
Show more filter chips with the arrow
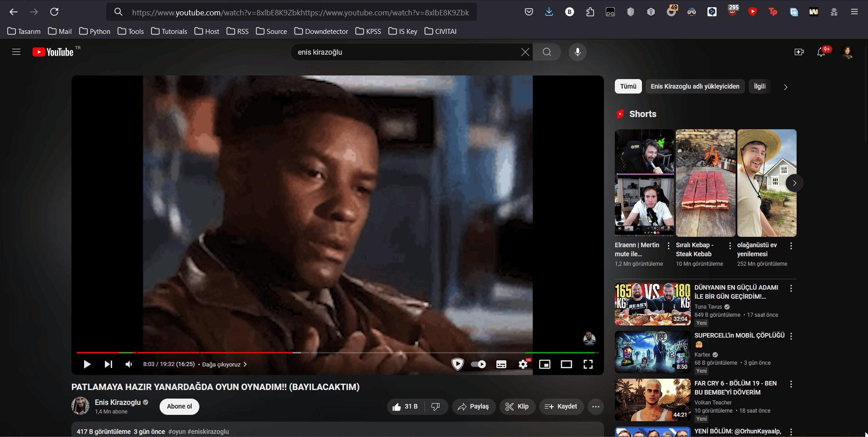tap(786, 87)
